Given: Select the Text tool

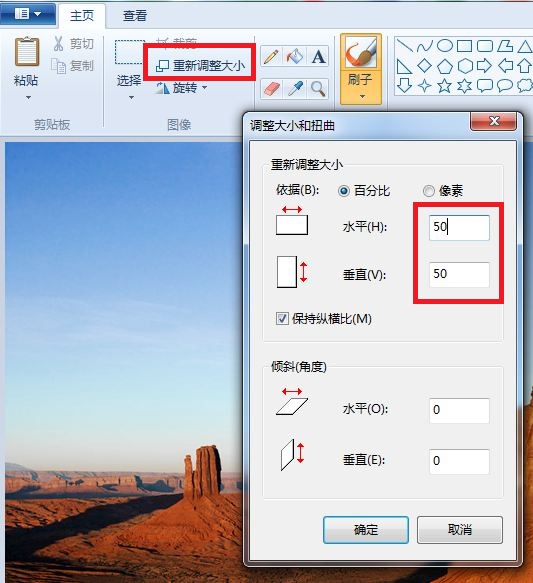Looking at the screenshot, I should (318, 57).
